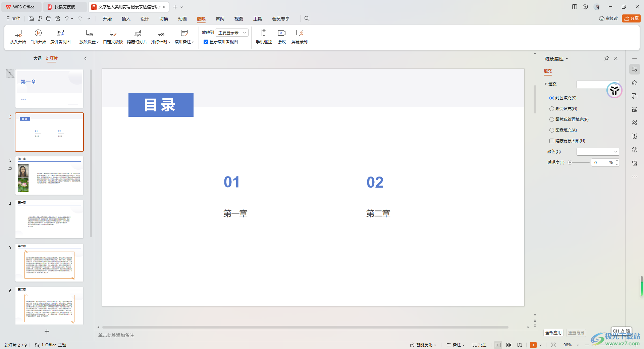Open the properties settings sidebar icon
The image size is (644, 349).
click(x=635, y=69)
